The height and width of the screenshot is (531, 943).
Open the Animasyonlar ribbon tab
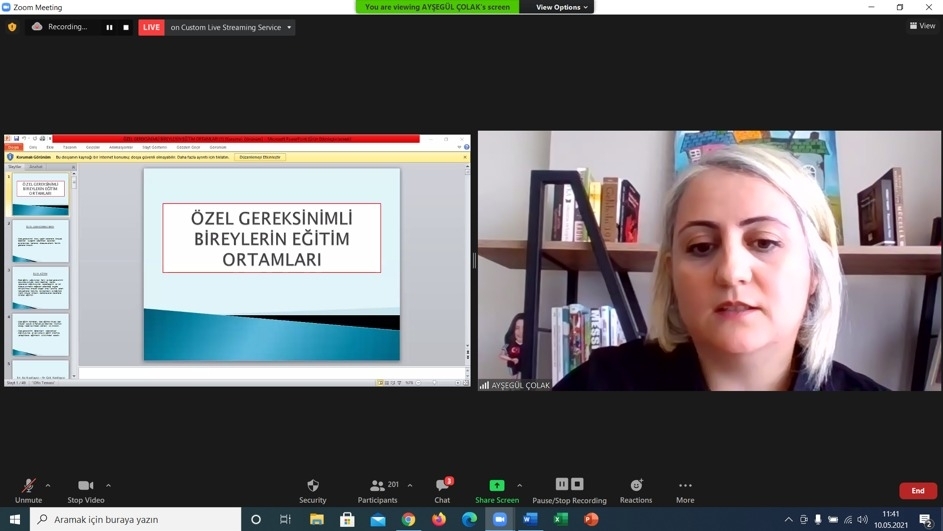point(121,147)
